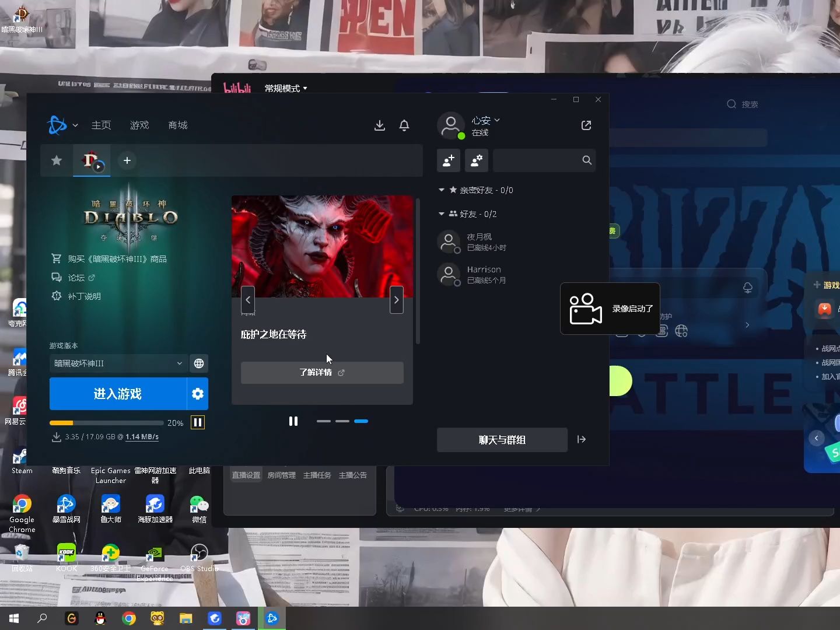Open File Explorer from the taskbar
The width and height of the screenshot is (840, 630).
(x=186, y=618)
